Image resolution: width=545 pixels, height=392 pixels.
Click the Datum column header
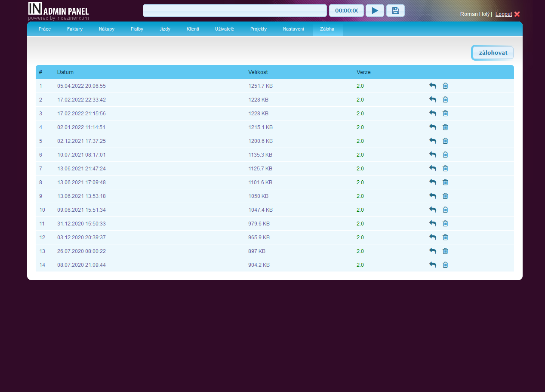[x=65, y=72]
